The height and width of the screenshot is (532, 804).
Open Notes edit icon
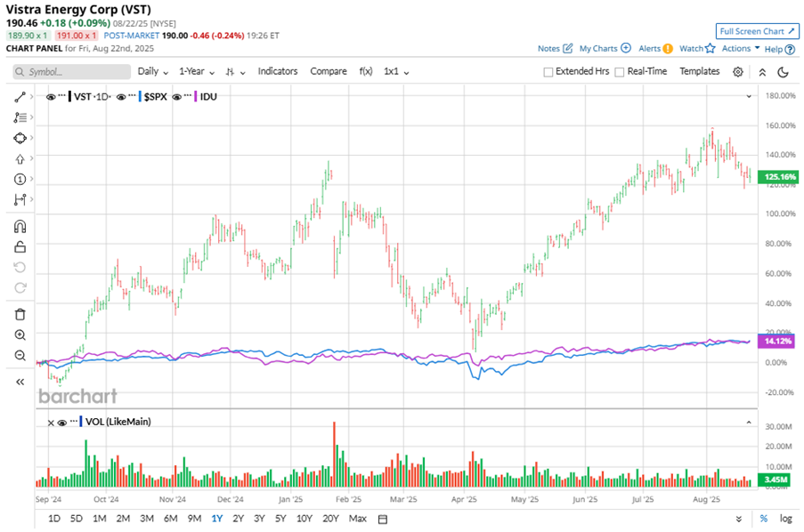(x=568, y=48)
